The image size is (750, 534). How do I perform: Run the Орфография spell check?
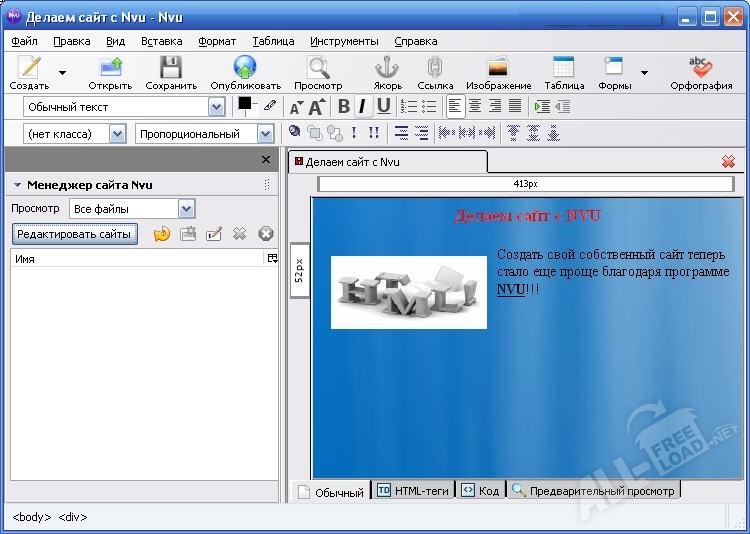click(701, 68)
